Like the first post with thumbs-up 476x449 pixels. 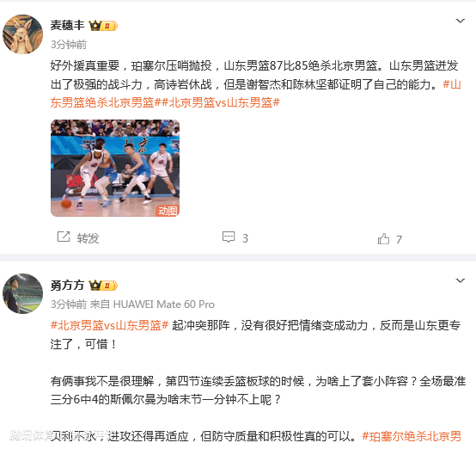coord(383,238)
